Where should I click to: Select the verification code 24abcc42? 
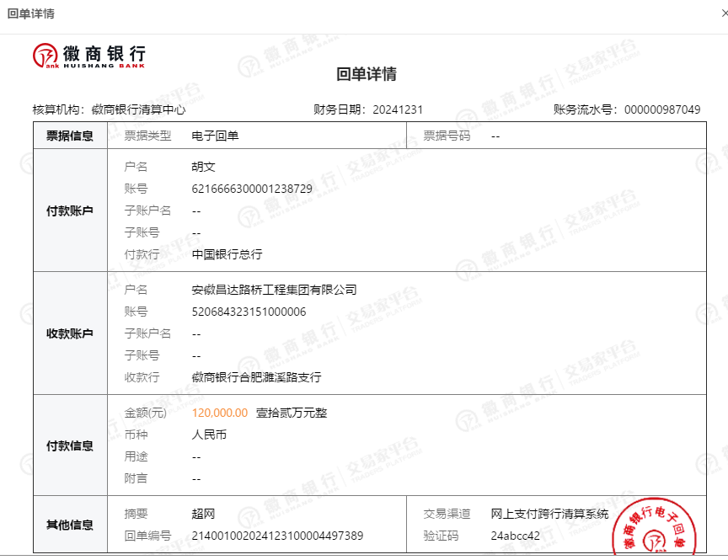point(515,536)
